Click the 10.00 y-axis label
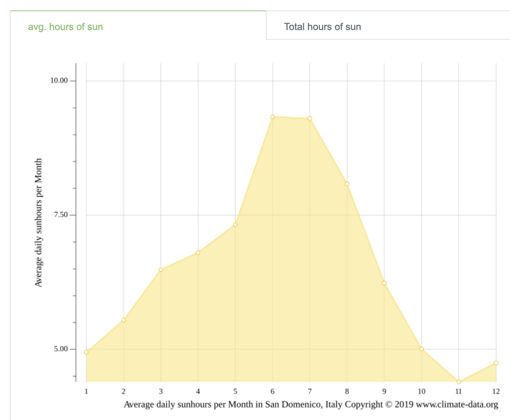Screen dimensions: 510x420 [x=59, y=80]
